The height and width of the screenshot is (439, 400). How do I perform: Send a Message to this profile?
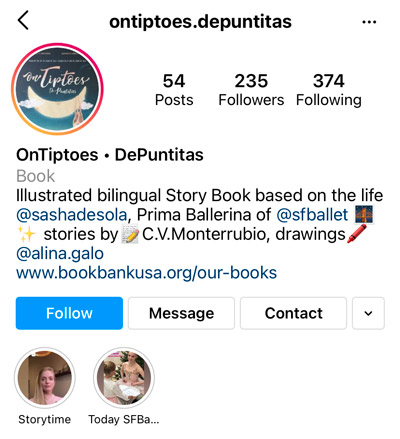point(181,313)
